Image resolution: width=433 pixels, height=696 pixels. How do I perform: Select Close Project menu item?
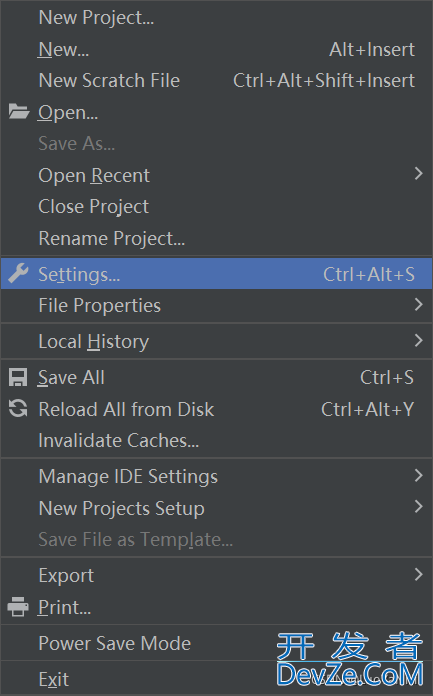pos(216,207)
